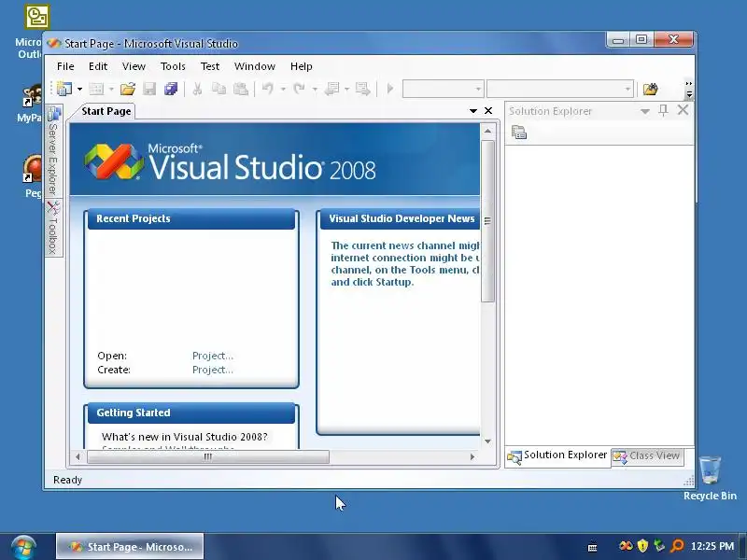Select the Recycle Bin desktop icon
Screen dimensions: 747x560
(x=710, y=478)
